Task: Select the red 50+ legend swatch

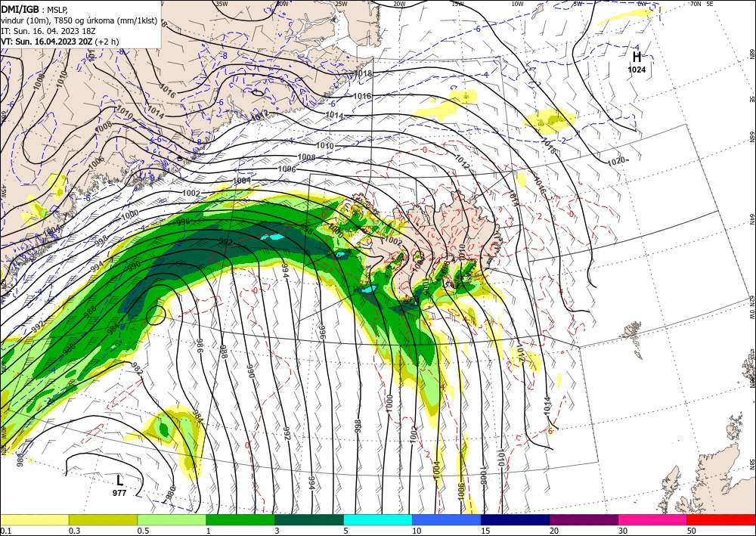Action: (721, 519)
